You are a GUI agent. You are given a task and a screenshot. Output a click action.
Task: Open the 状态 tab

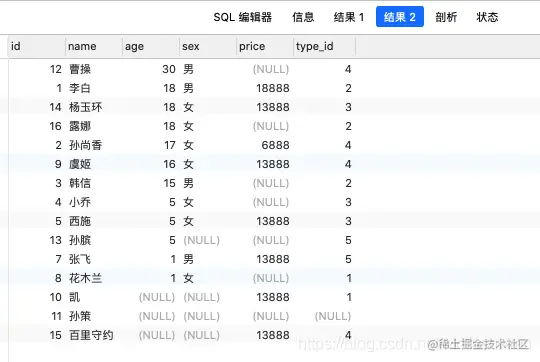tap(487, 17)
